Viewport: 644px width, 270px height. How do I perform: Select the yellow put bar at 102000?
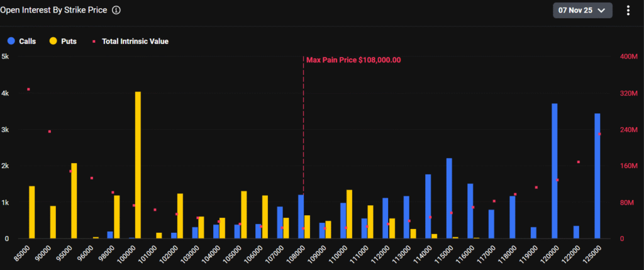pyautogui.click(x=180, y=216)
